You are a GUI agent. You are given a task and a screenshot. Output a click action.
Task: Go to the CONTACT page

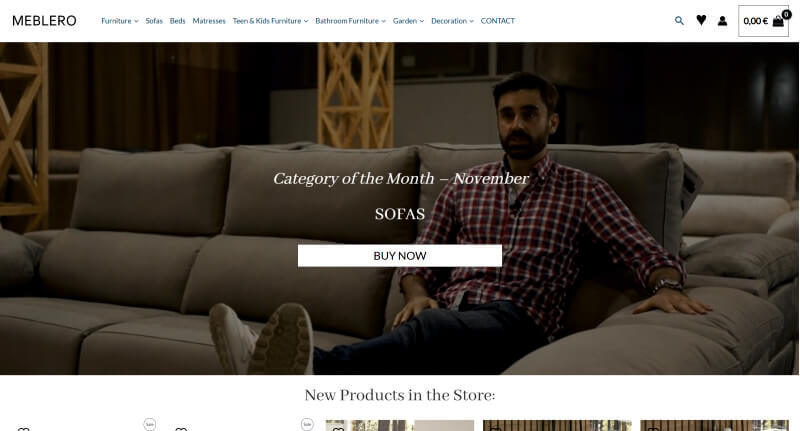tap(497, 21)
